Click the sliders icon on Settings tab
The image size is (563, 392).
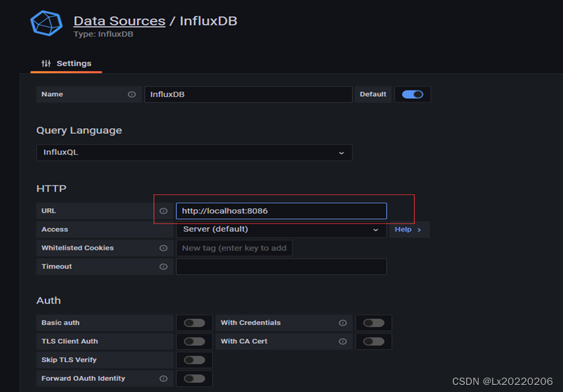click(46, 64)
